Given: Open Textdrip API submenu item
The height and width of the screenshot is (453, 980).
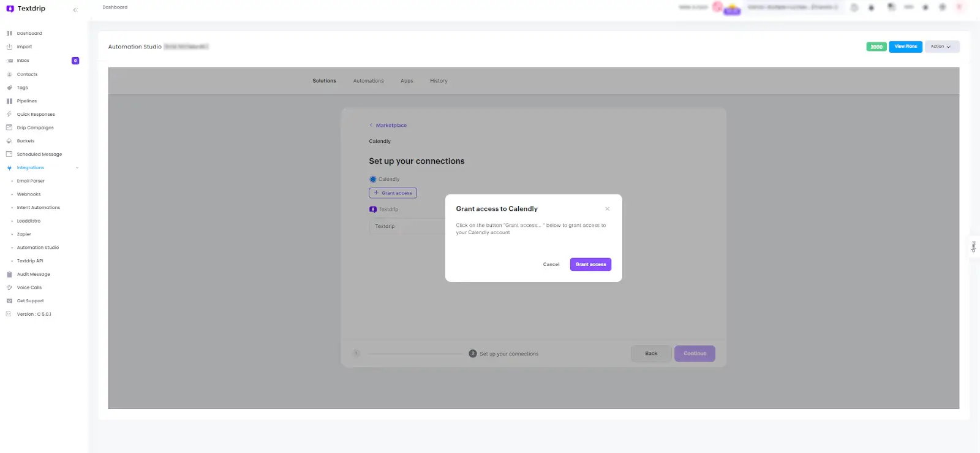Looking at the screenshot, I should pyautogui.click(x=30, y=261).
